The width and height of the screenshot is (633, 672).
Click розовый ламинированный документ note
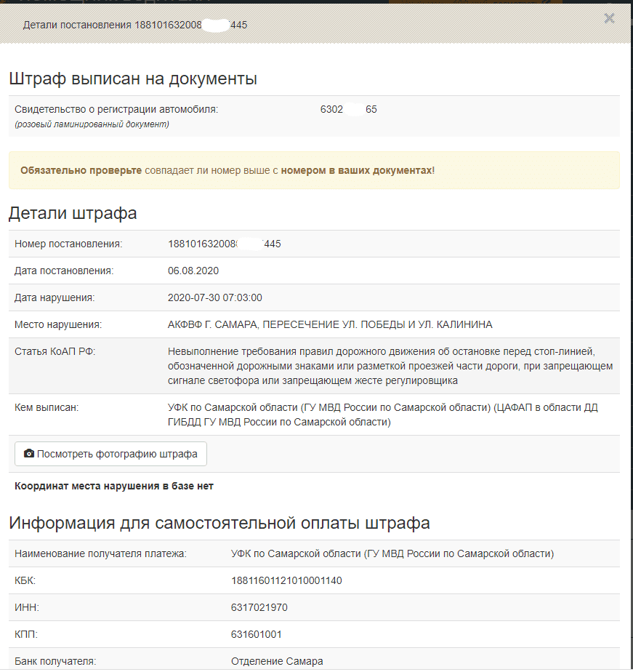[x=92, y=124]
